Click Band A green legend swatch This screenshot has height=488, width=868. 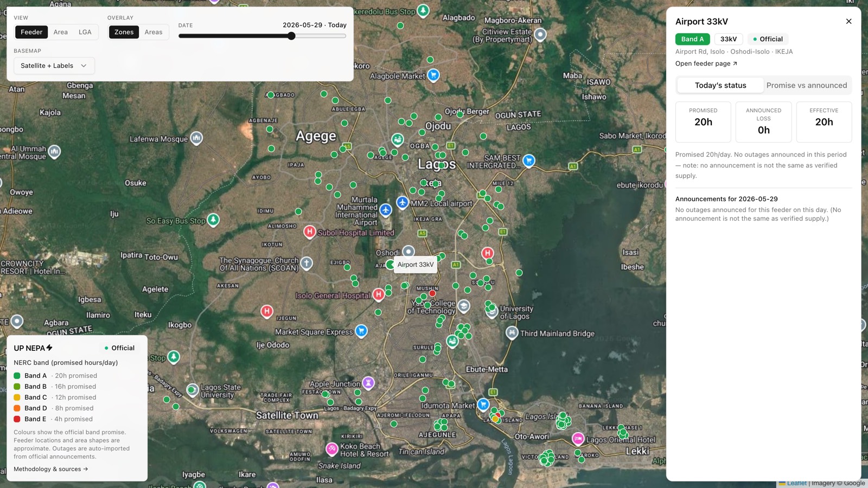[17, 376]
